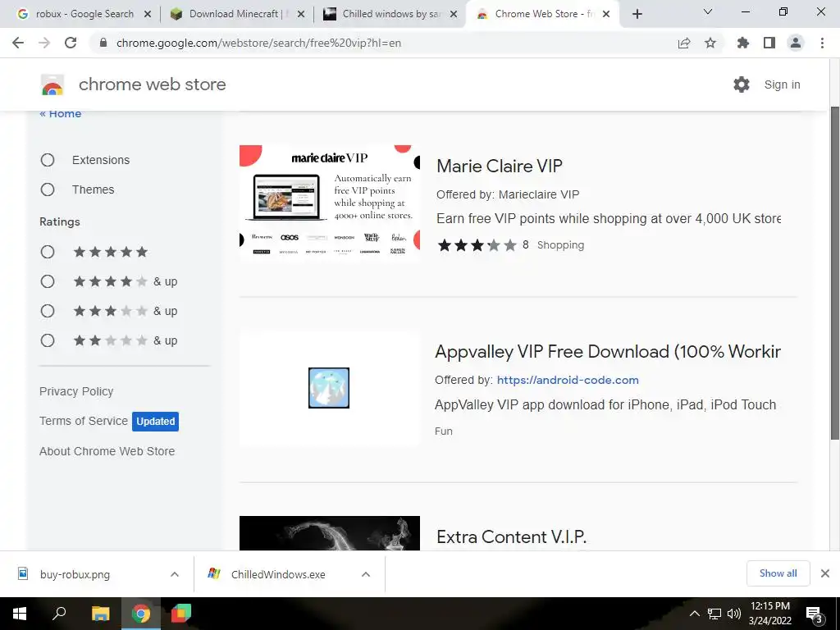This screenshot has width=840, height=630.
Task: Sign in to Chrome Web Store
Action: point(782,84)
